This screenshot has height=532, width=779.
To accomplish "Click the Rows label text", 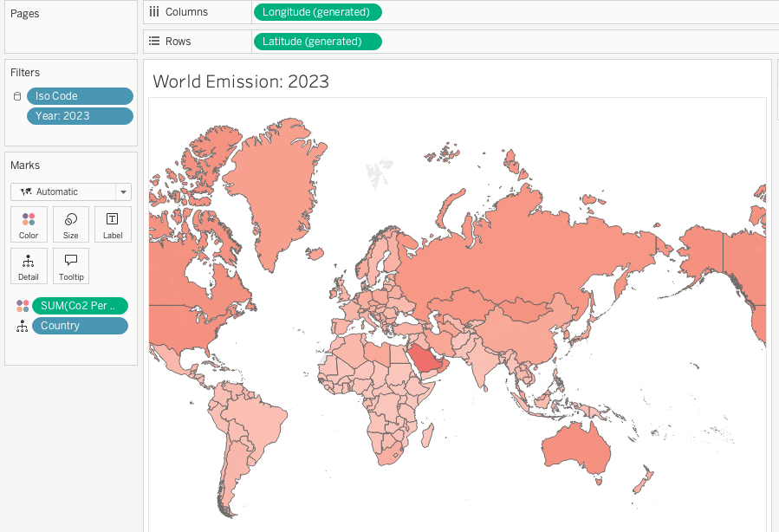I will click(178, 42).
